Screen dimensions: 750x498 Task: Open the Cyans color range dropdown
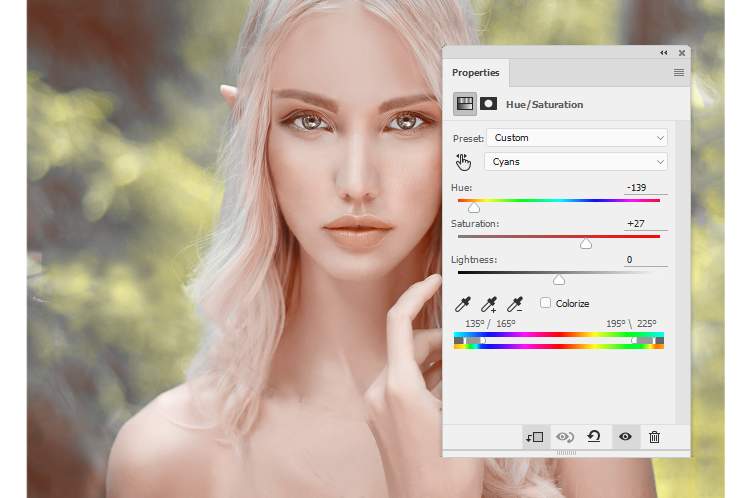click(576, 162)
